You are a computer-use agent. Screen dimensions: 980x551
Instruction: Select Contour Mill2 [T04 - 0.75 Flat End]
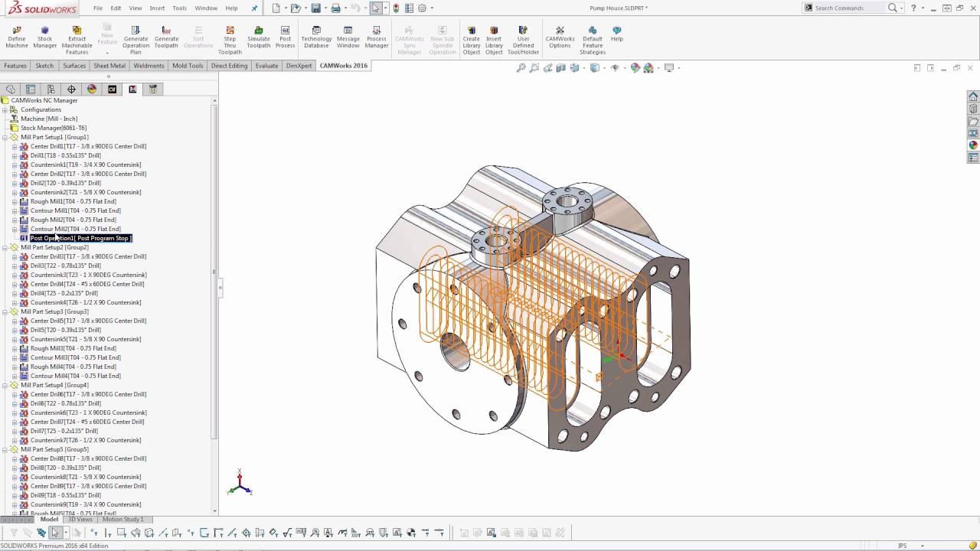(75, 229)
